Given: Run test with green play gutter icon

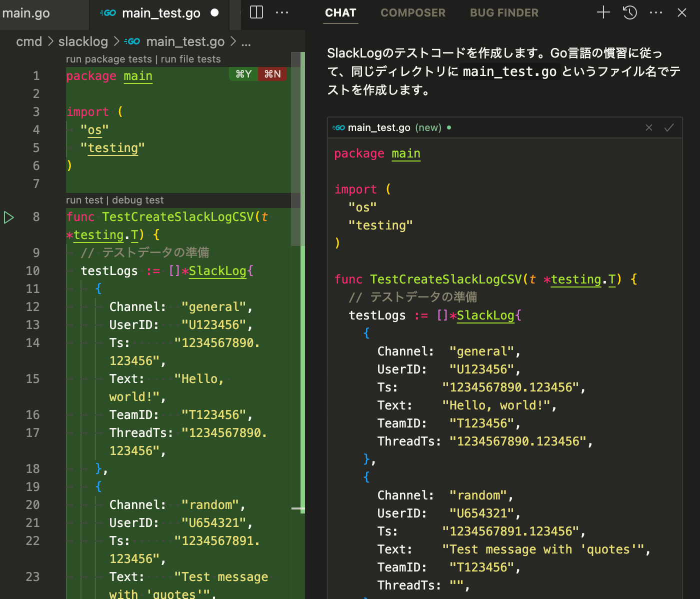Looking at the screenshot, I should 9,217.
